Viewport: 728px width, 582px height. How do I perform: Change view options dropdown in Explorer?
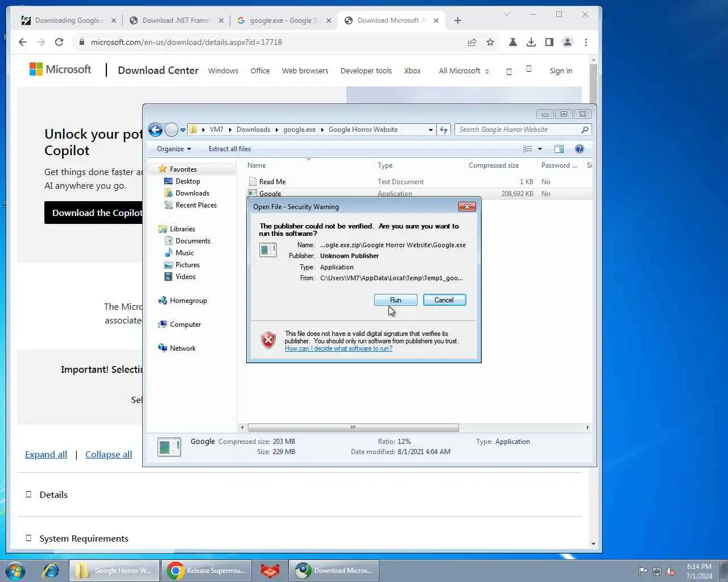tap(540, 149)
